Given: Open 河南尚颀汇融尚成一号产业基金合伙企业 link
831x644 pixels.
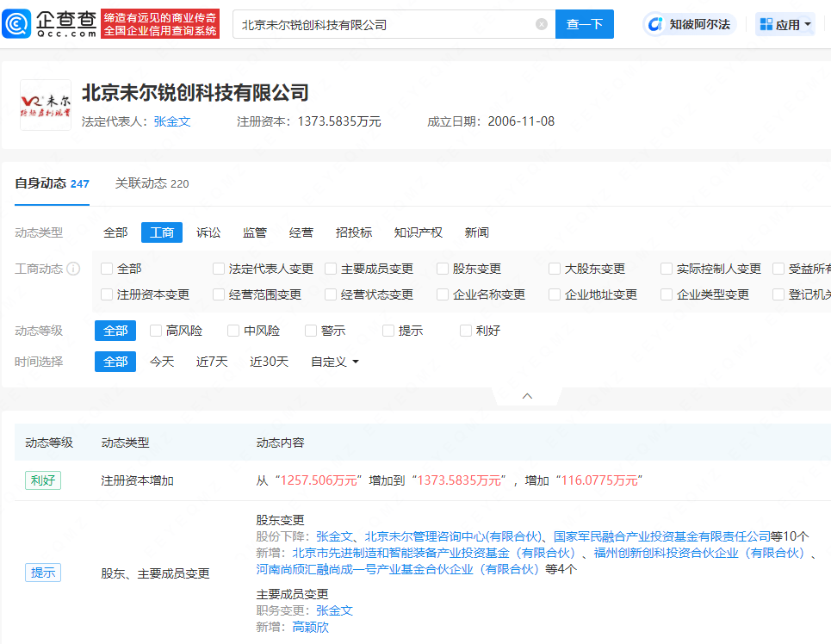Looking at the screenshot, I should [398, 569].
